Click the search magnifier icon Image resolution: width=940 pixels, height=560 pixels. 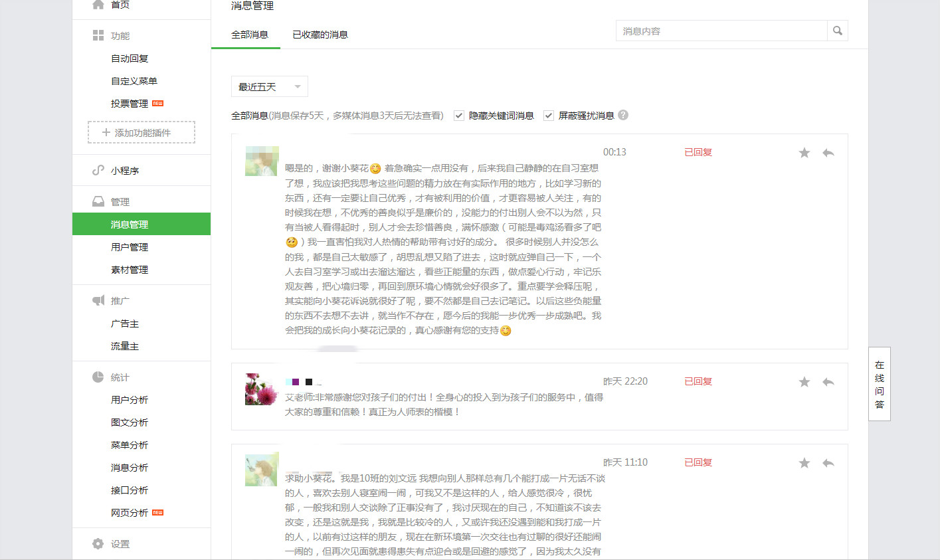pos(837,31)
